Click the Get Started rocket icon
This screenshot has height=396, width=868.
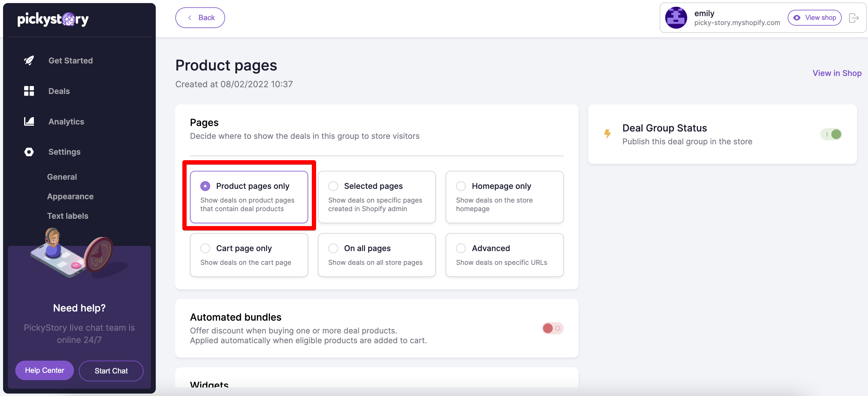[29, 61]
